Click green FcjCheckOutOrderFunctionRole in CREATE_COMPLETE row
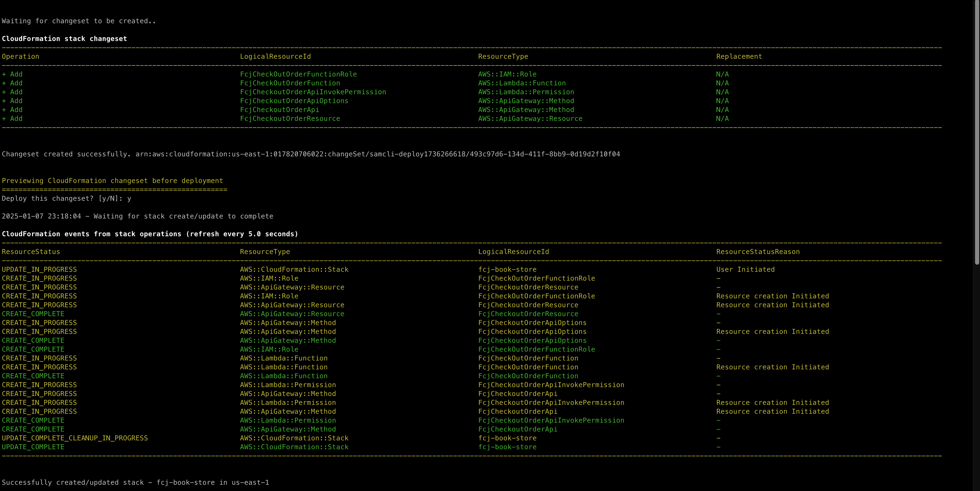Viewport: 980px width, 491px height. click(536, 349)
